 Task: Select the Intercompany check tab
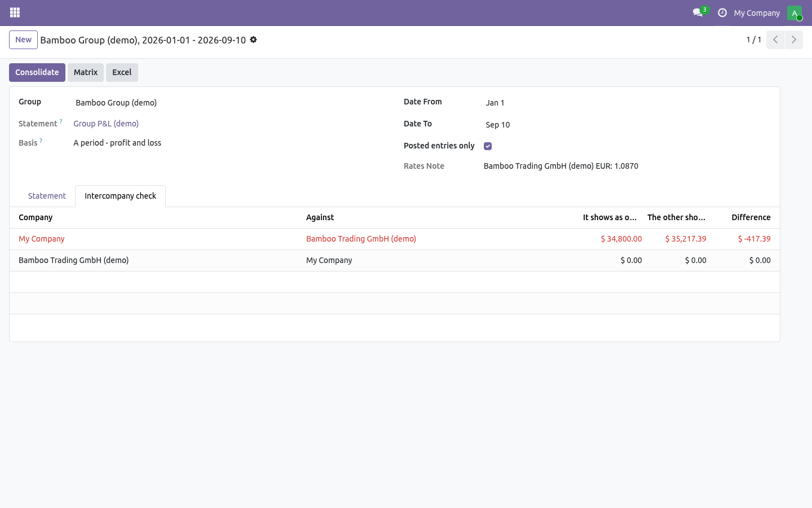pyautogui.click(x=120, y=196)
